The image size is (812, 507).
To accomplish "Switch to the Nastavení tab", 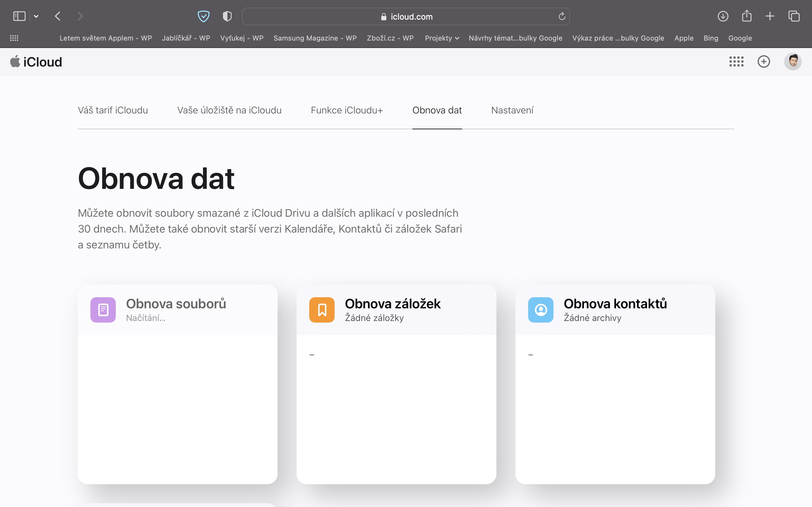I will [512, 110].
